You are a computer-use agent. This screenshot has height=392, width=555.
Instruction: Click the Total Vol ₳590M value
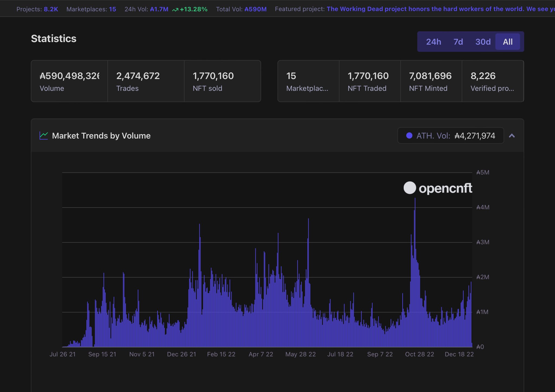tap(255, 9)
